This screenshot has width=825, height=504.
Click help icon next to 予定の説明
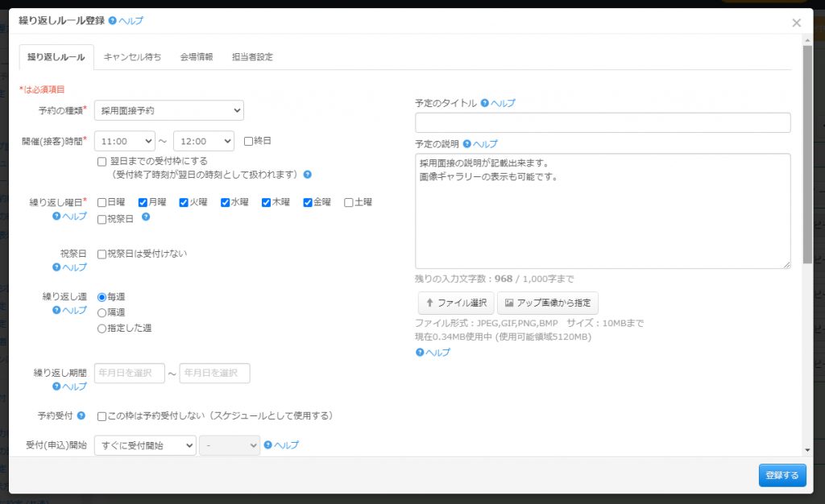[x=467, y=144]
